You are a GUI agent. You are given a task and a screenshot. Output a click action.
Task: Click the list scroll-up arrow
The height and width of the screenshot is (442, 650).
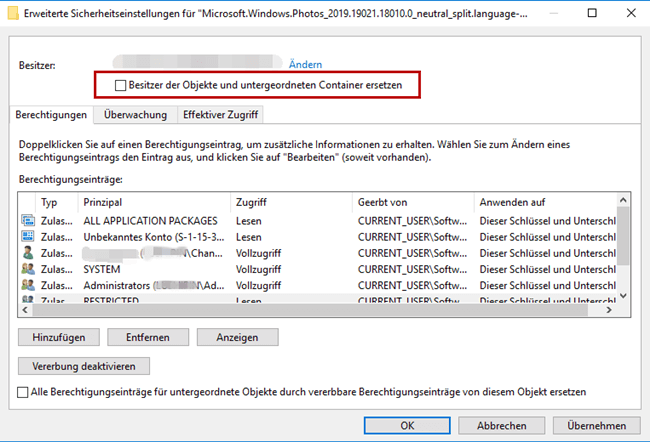[x=623, y=200]
